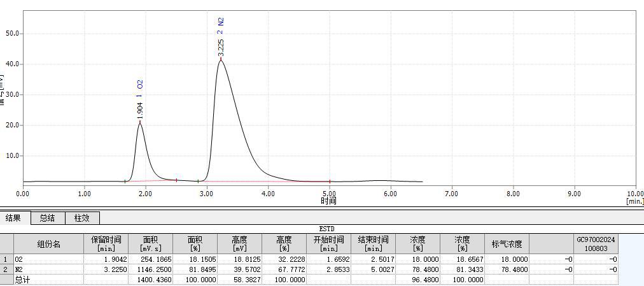The height and width of the screenshot is (286, 644).
Task: Click the 高度 [mV] column header
Action: point(239,244)
